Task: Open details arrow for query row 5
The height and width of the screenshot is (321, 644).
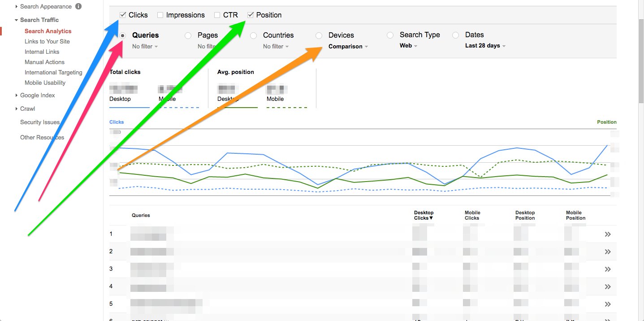Action: (608, 304)
